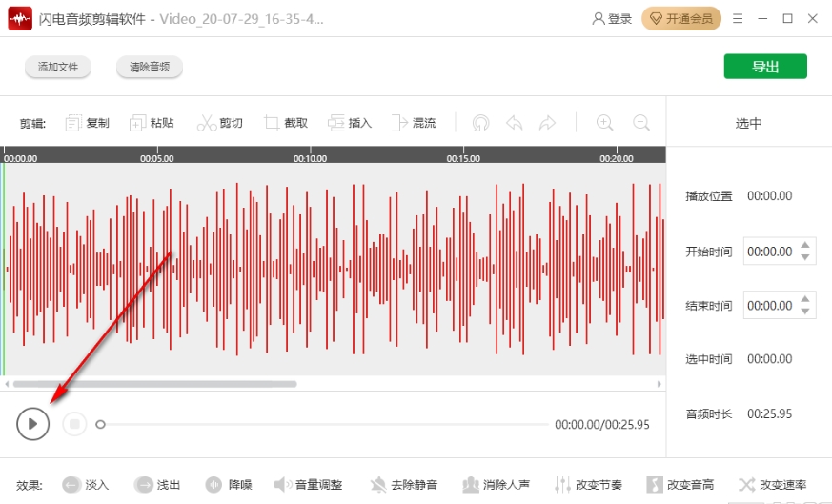Click the Paste (粘贴) edit tool
This screenshot has width=832, height=504.
[x=152, y=123]
